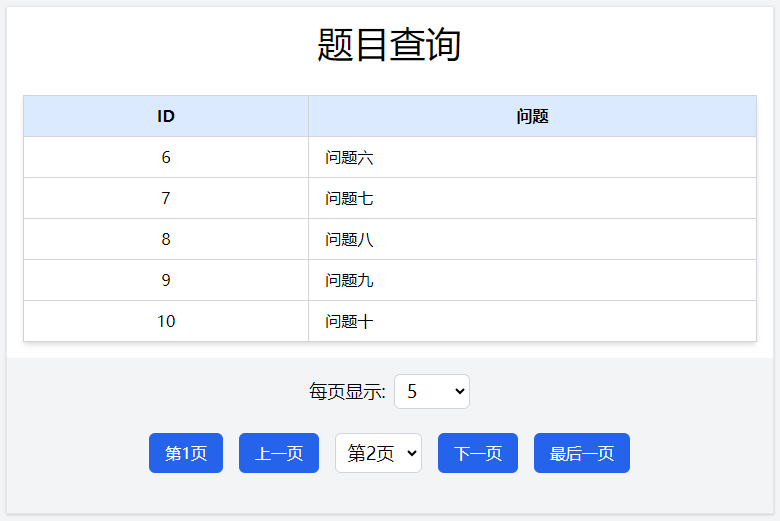
Task: Click the 每页显示 label text
Action: coord(347,392)
